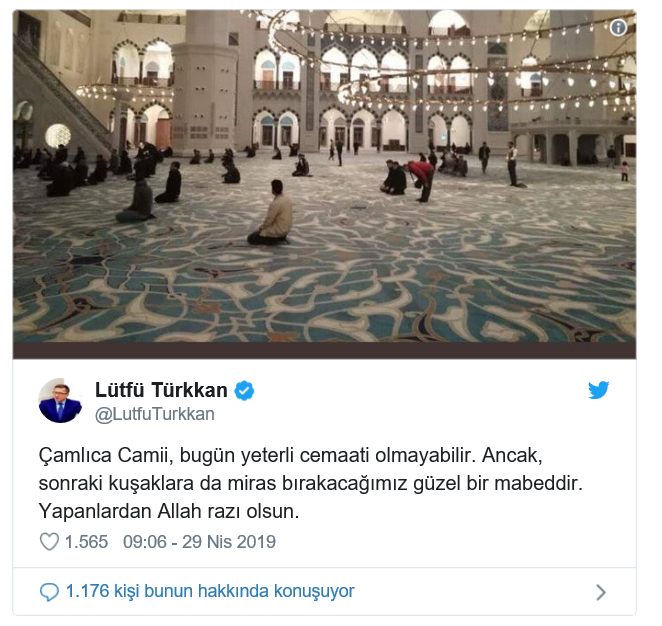Open '1.176 kişi bunun hakkında konuşuyor' link
Screen dimensions: 662x626
pyautogui.click(x=210, y=591)
